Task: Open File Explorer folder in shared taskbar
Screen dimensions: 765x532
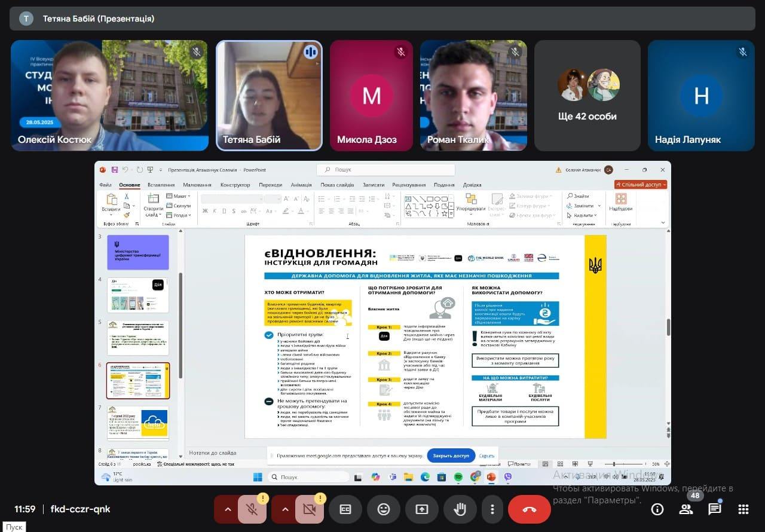Action: pos(408,477)
